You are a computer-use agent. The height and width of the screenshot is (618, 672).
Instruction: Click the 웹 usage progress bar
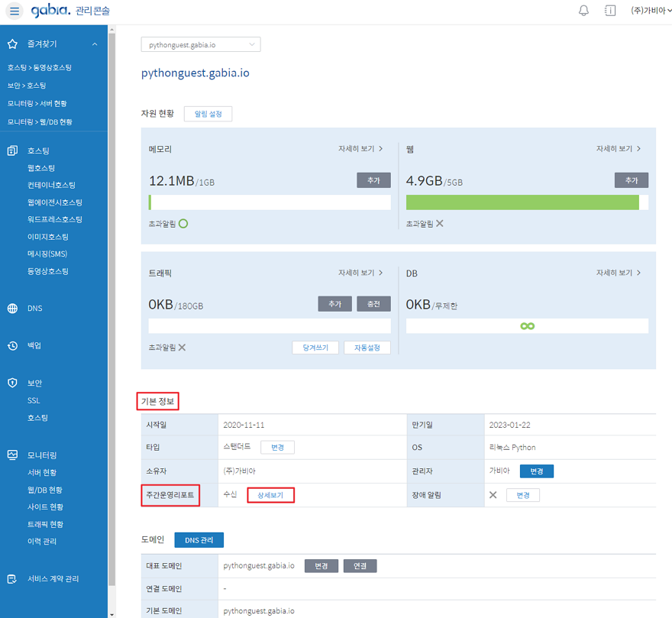coord(527,202)
